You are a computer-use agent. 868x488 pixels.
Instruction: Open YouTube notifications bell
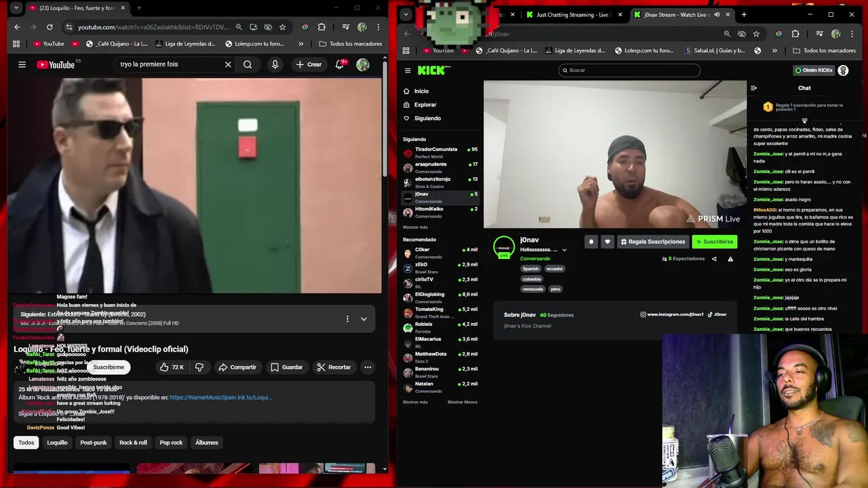(x=340, y=64)
